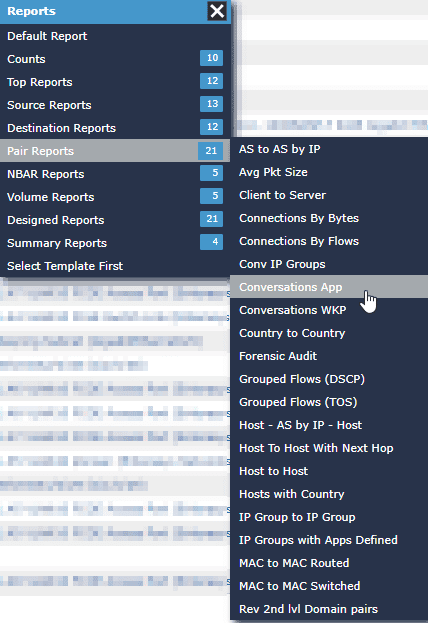Expand the Top Reports category
This screenshot has width=428, height=623.
coord(115,82)
